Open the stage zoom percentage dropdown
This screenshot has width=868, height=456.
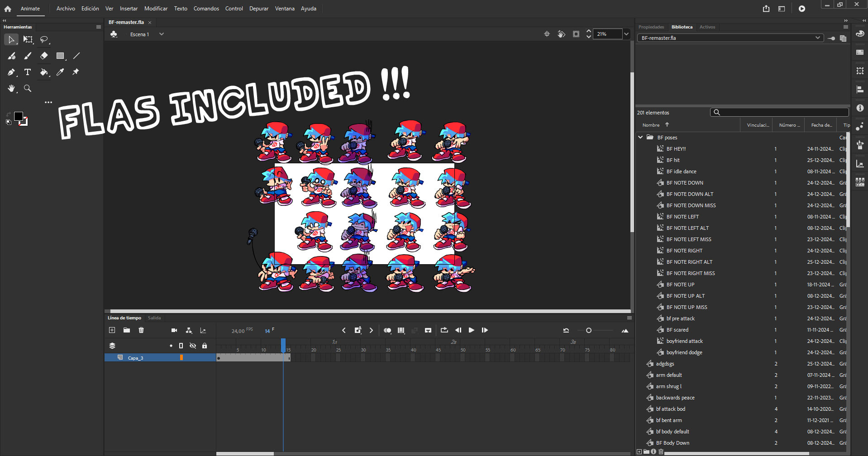(x=626, y=34)
